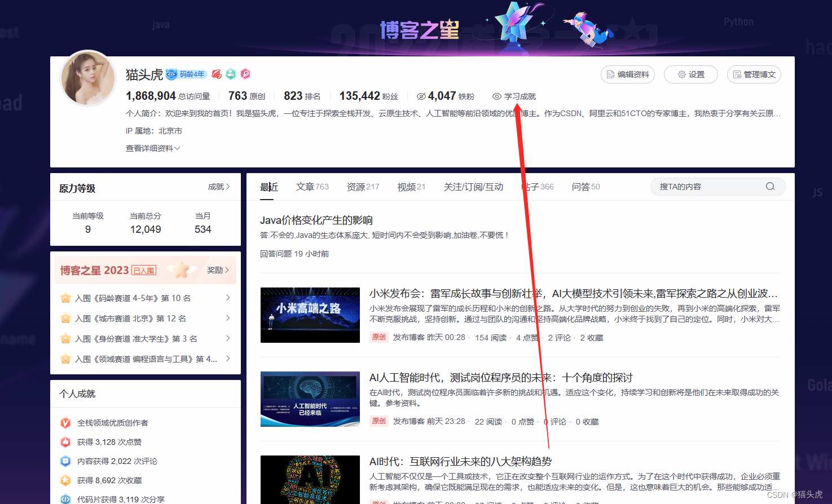This screenshot has width=832, height=504.
Task: Click the 猫头虎 profile avatar
Action: pos(87,78)
